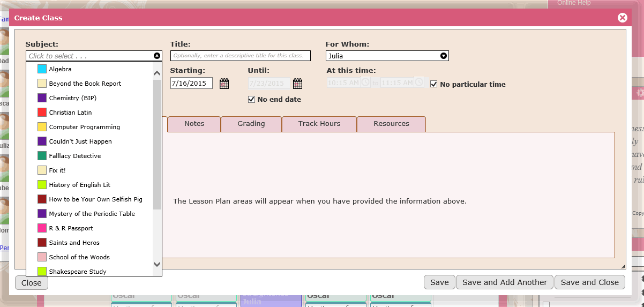Open the Resources tab
This screenshot has height=307, width=644.
pos(391,124)
